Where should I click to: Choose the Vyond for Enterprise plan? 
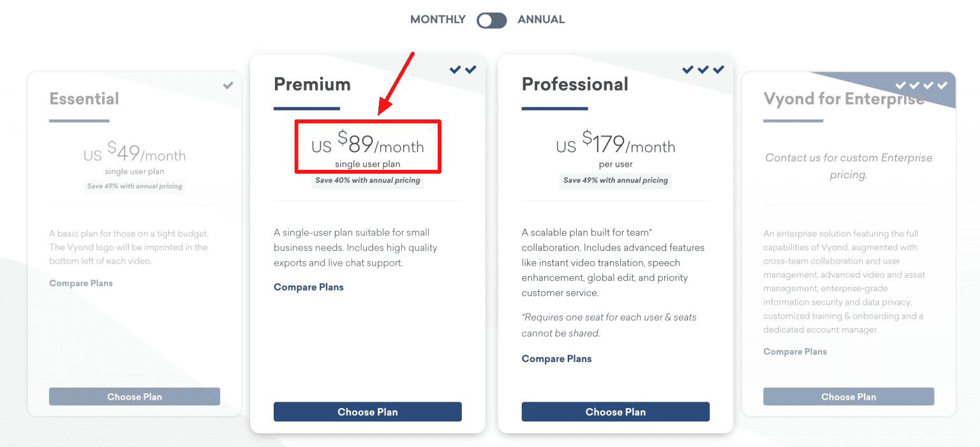tap(849, 397)
